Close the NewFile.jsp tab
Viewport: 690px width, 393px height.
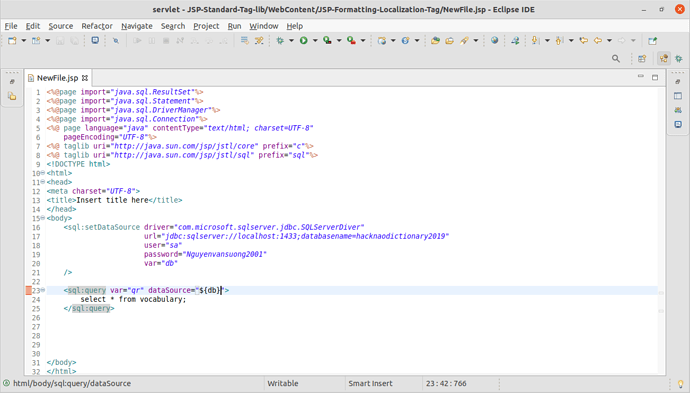tap(85, 78)
